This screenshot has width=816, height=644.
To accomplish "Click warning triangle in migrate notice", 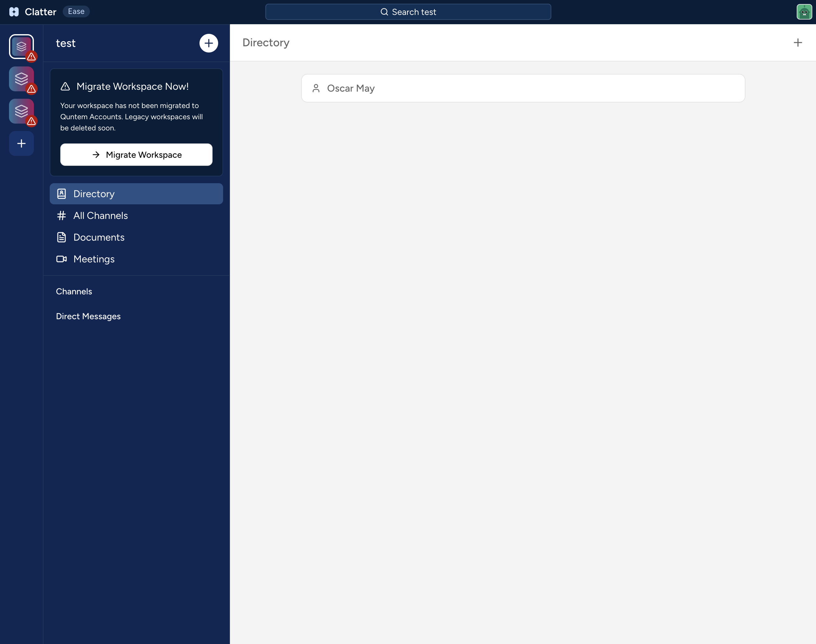I will [x=65, y=86].
